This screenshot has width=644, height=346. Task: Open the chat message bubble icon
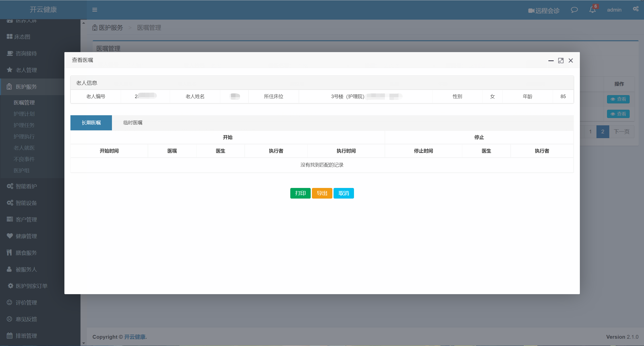coord(574,10)
